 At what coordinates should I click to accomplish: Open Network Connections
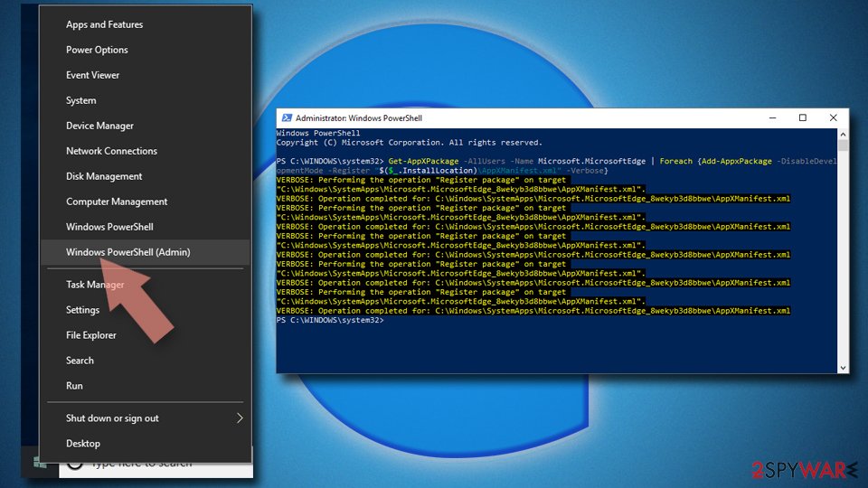click(111, 151)
